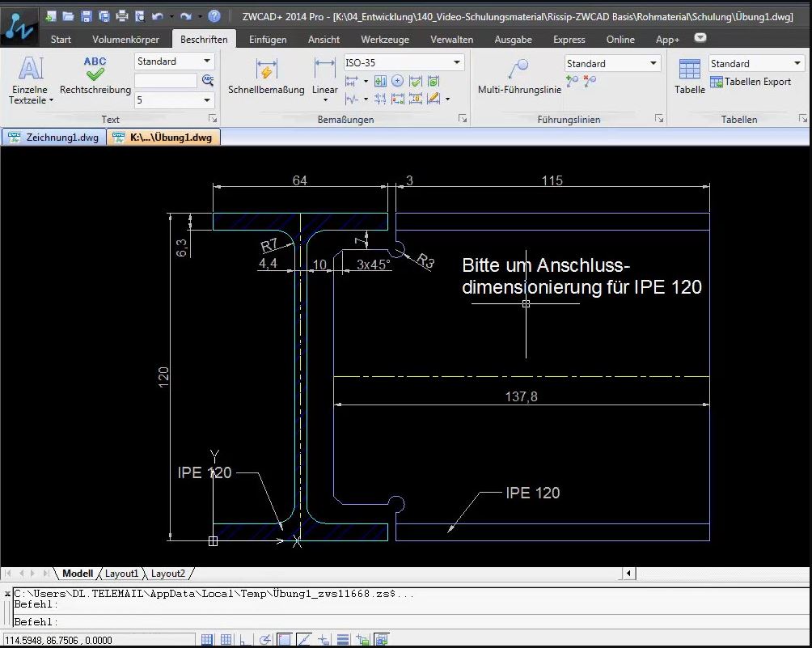The width and height of the screenshot is (812, 648).
Task: Switch to the Start ribbon tab
Action: pyautogui.click(x=61, y=40)
